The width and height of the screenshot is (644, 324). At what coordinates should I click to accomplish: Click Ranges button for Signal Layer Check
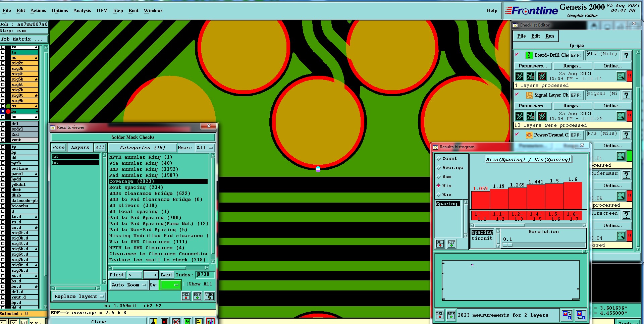(x=573, y=106)
